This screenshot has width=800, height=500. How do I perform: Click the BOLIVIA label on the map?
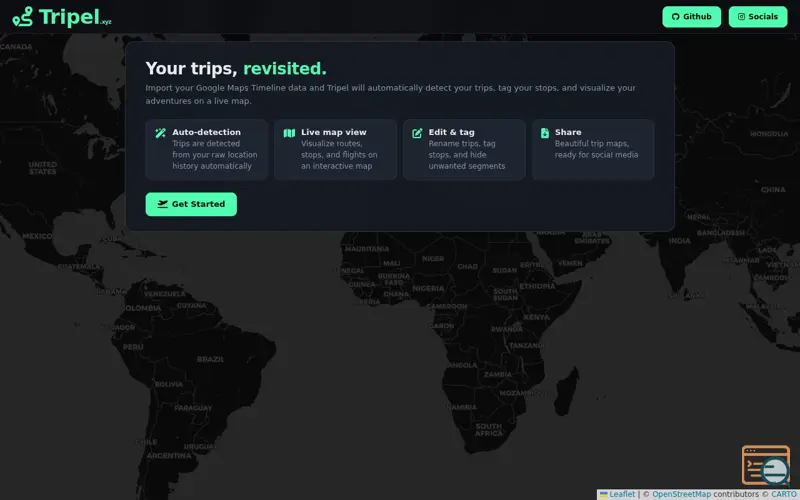[x=168, y=384]
